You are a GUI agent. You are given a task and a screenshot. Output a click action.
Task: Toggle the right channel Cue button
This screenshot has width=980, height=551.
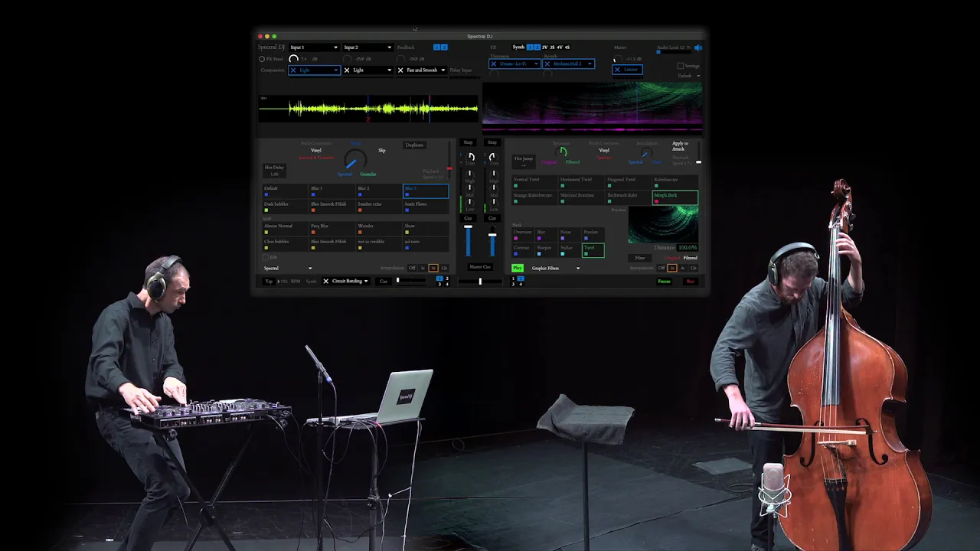[492, 218]
